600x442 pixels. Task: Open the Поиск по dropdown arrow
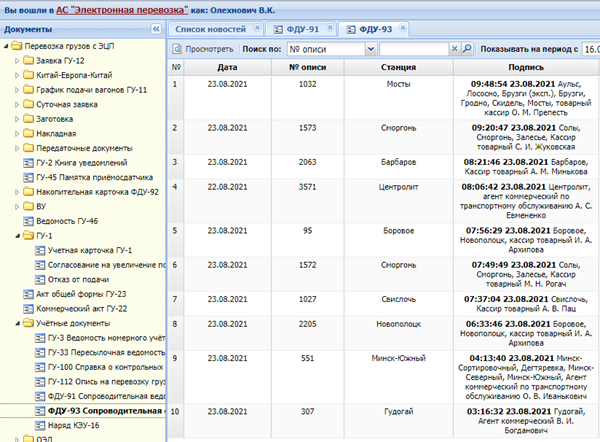click(x=370, y=49)
